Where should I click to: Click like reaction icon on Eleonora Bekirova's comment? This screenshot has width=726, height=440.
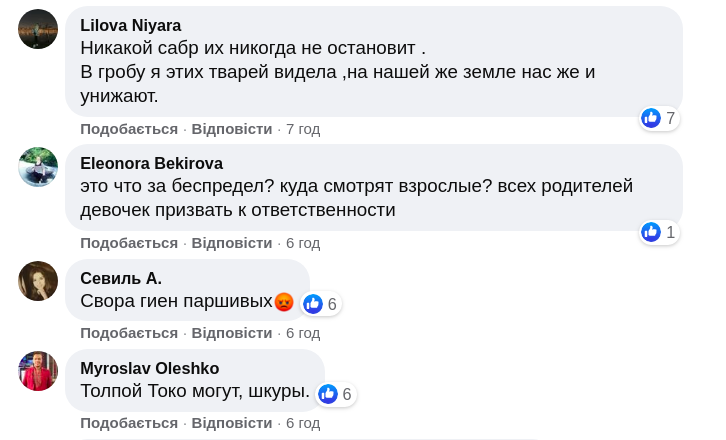651,232
